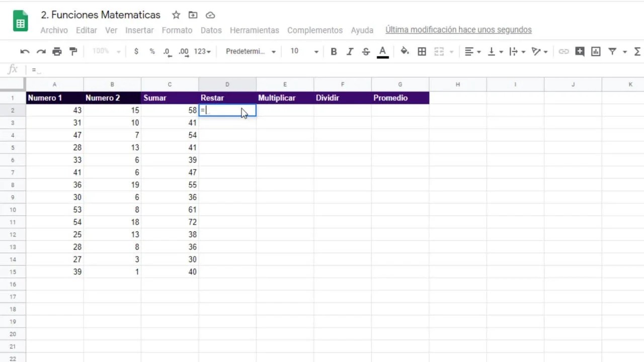The height and width of the screenshot is (362, 644).
Task: Open the font dropdown showing Predetermi...
Action: [249, 51]
